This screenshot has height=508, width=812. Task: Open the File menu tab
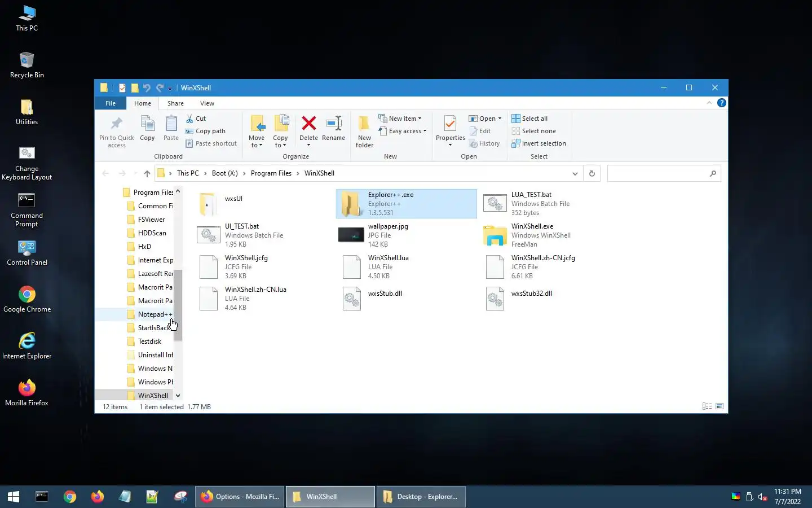tap(111, 103)
